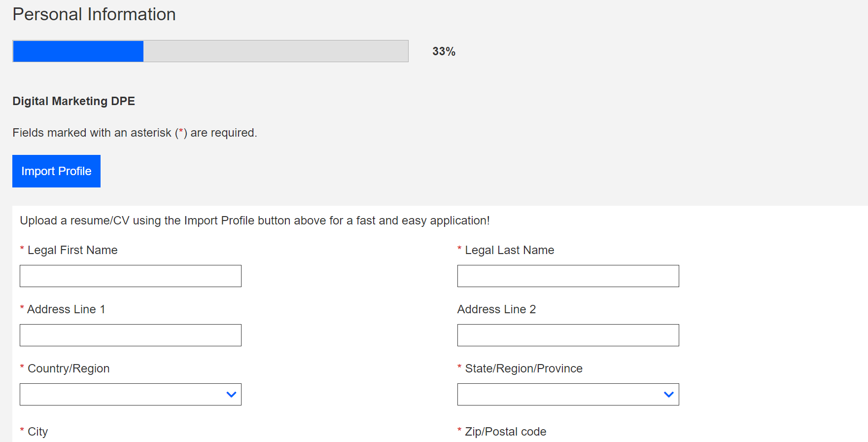
Task: Click the Address Line 1 label
Action: click(66, 309)
